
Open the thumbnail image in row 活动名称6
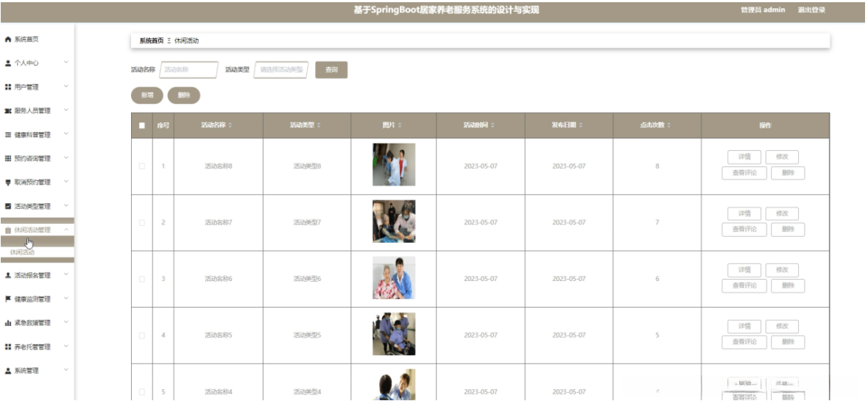394,277
